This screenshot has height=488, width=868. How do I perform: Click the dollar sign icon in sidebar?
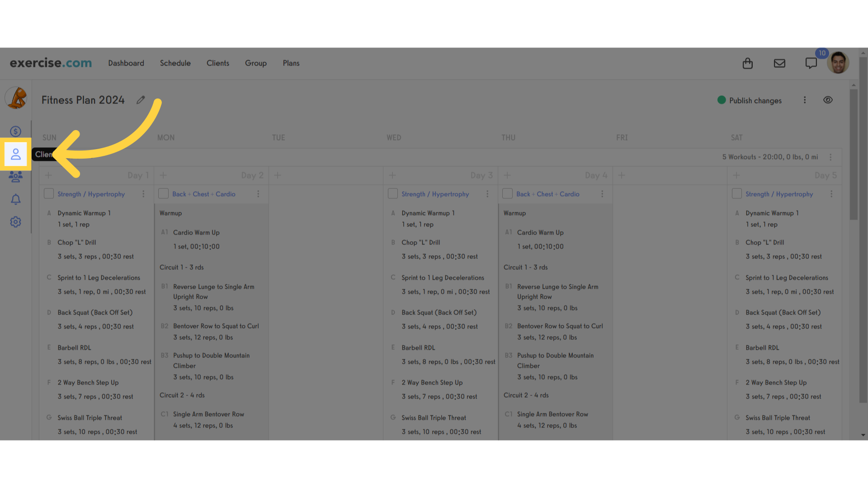(x=16, y=131)
